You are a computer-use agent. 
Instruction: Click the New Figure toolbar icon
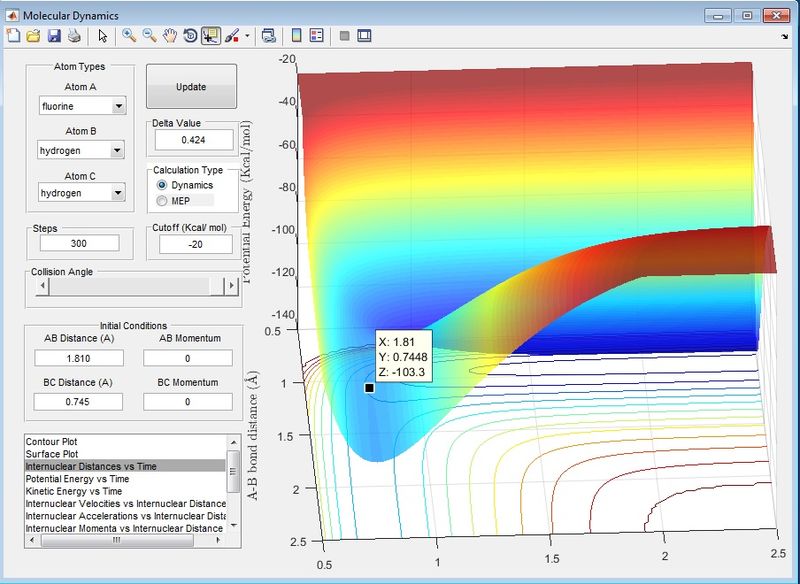pyautogui.click(x=13, y=36)
